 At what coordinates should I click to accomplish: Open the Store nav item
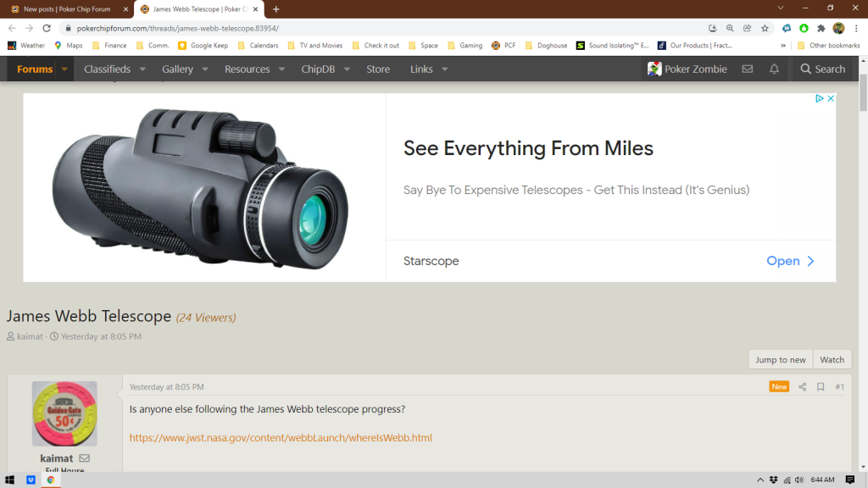(x=378, y=69)
